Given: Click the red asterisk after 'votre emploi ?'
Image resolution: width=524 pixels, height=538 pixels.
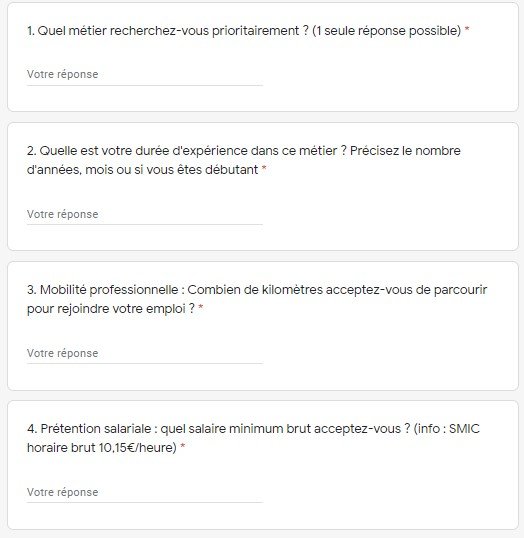Looking at the screenshot, I should pos(201,307).
